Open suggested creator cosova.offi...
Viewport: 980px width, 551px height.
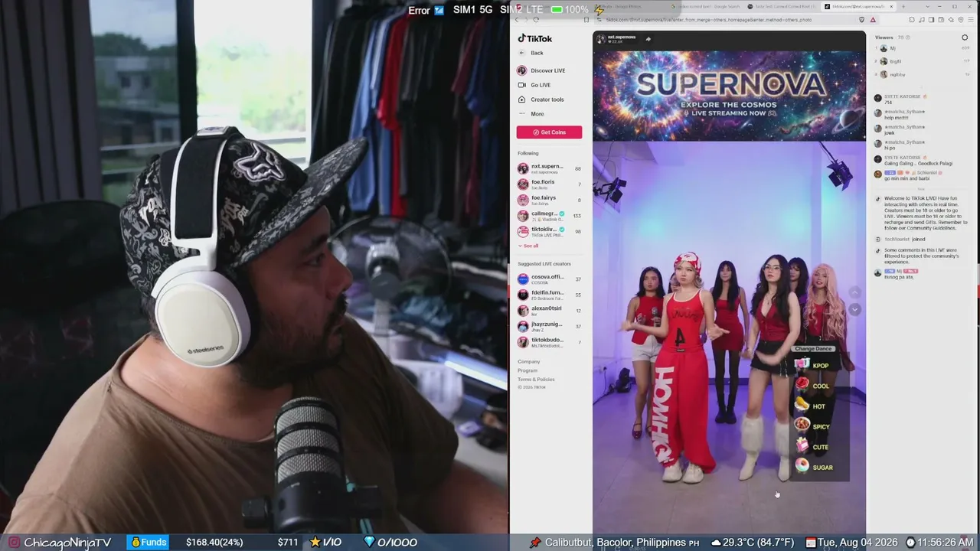(x=548, y=279)
